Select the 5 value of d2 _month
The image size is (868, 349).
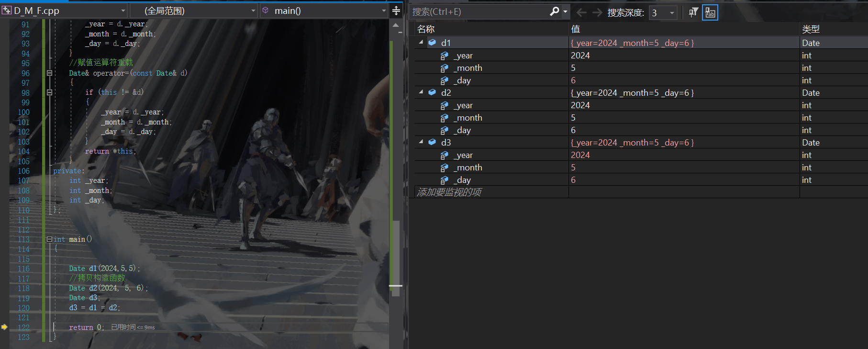pyautogui.click(x=573, y=118)
